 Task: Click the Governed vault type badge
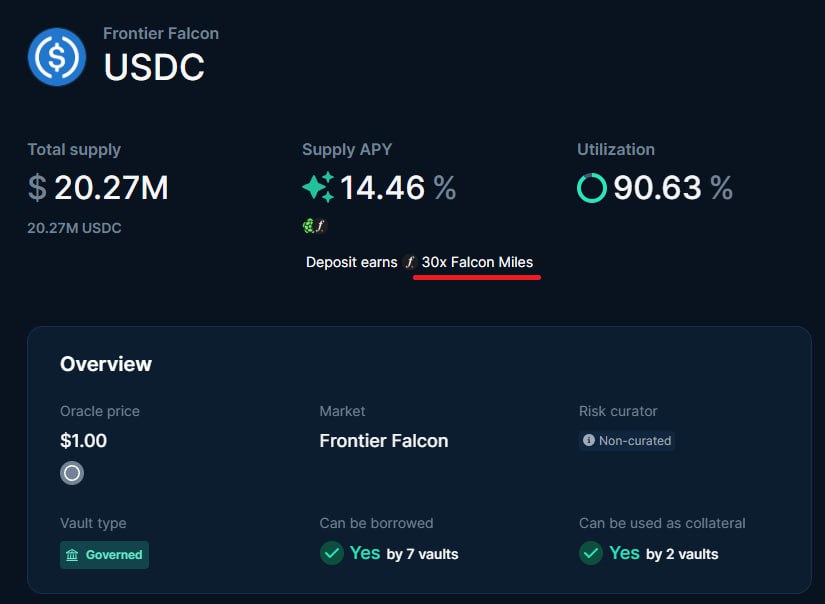point(104,555)
